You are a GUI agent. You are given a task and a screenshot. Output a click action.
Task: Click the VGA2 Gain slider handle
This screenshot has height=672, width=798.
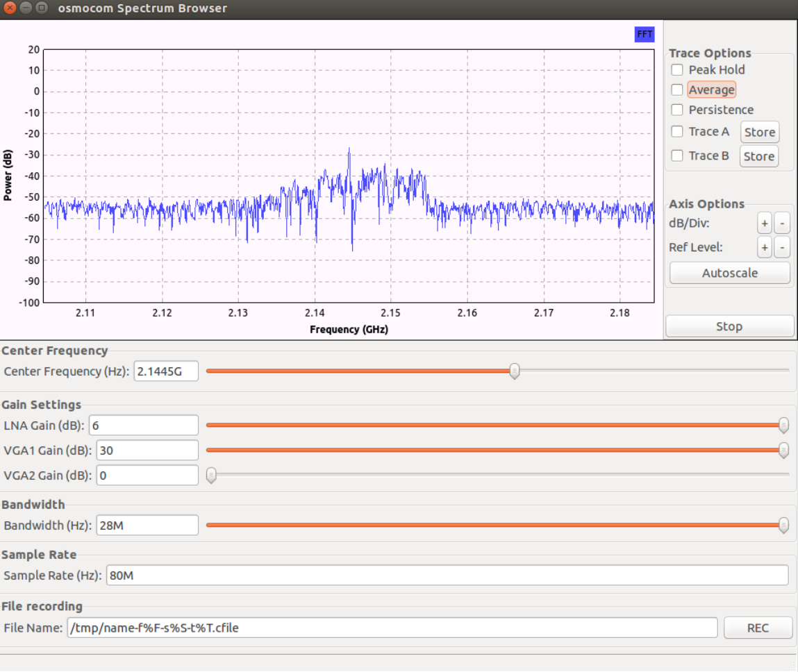point(212,475)
